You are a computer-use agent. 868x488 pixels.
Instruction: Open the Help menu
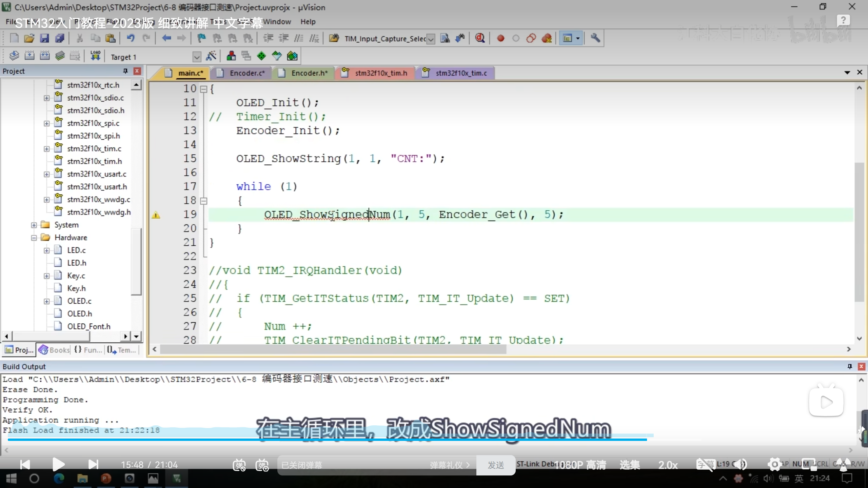308,22
